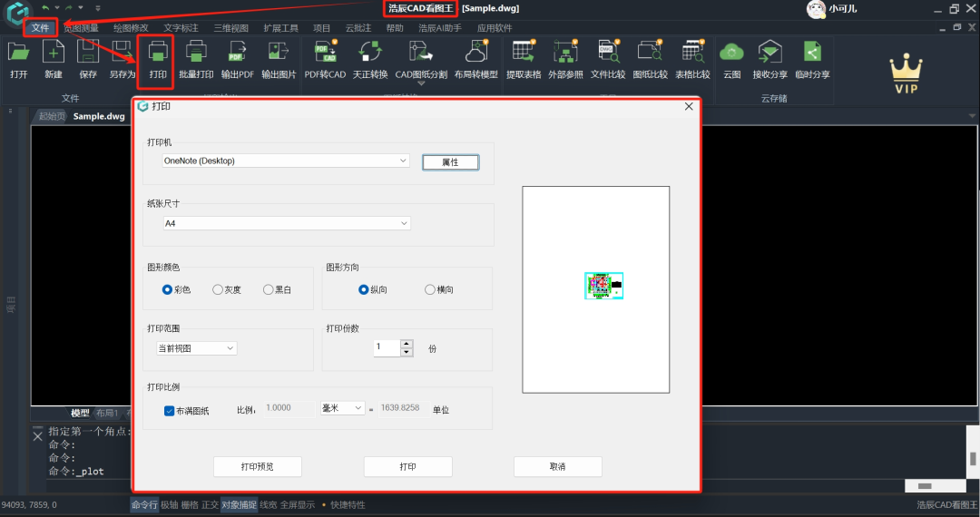
Task: Select the 横向 landscape orientation
Action: click(430, 289)
